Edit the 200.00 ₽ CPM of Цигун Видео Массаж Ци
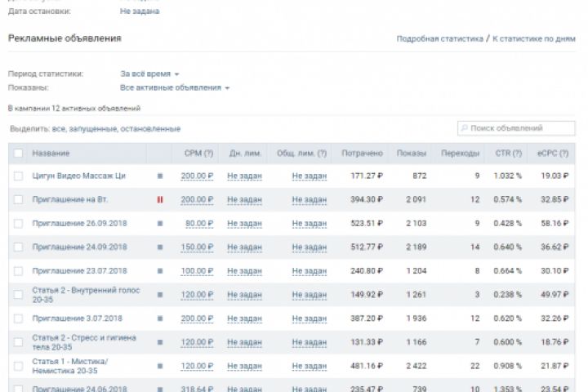 (x=197, y=176)
